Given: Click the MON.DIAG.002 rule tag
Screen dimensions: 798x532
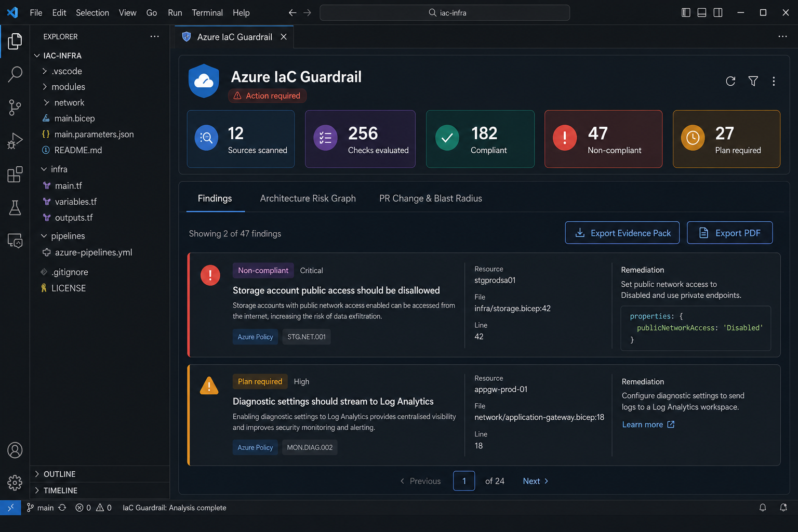Looking at the screenshot, I should click(x=310, y=447).
